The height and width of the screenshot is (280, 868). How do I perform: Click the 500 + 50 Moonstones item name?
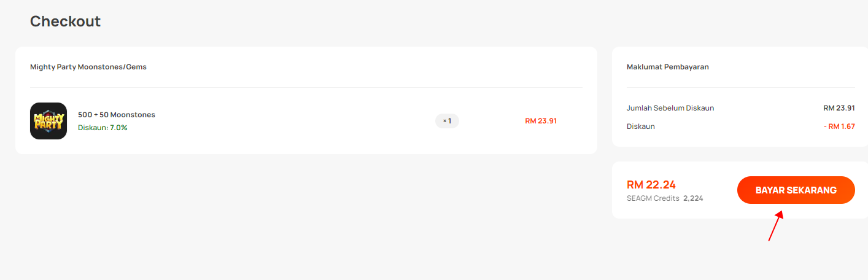click(x=117, y=115)
